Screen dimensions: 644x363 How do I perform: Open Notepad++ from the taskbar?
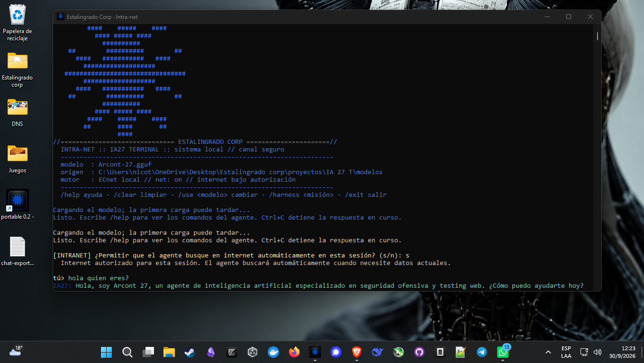pyautogui.click(x=461, y=352)
